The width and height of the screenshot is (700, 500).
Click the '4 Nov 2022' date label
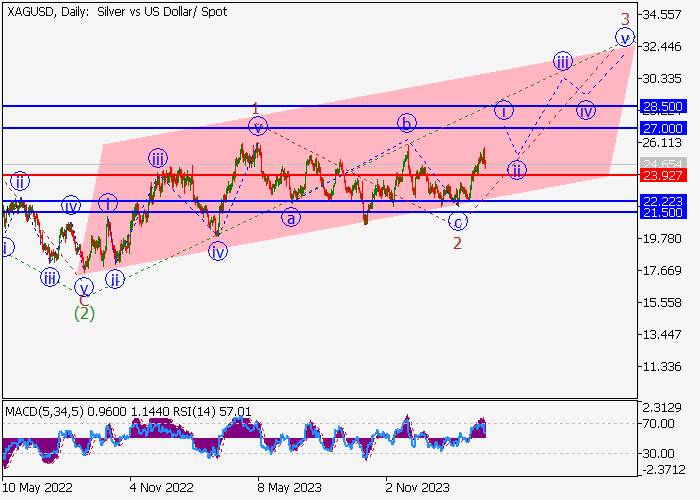point(162,488)
